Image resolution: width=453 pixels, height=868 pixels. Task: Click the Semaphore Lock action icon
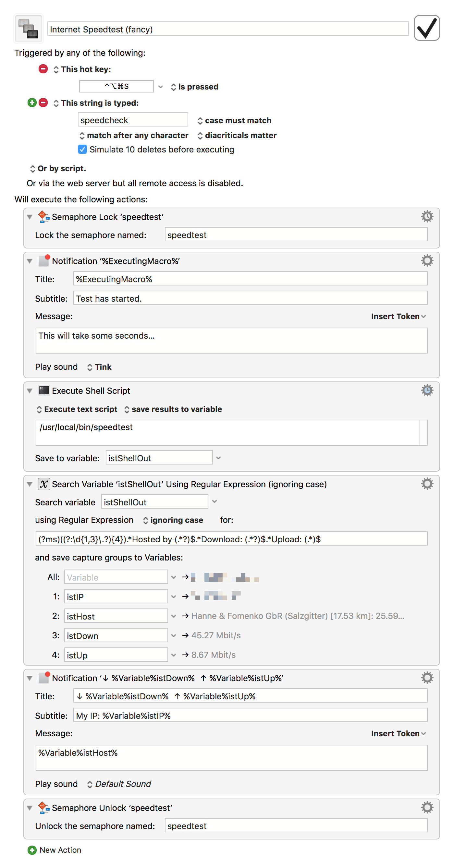pyautogui.click(x=44, y=217)
